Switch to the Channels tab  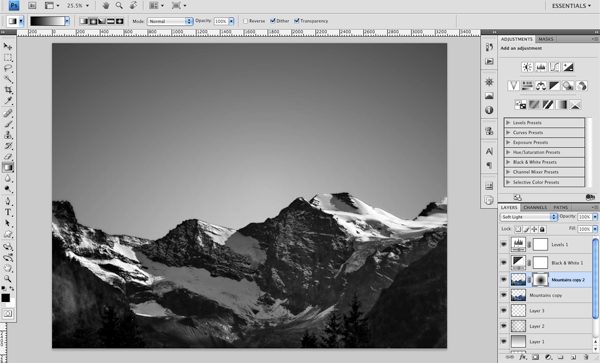(535, 207)
